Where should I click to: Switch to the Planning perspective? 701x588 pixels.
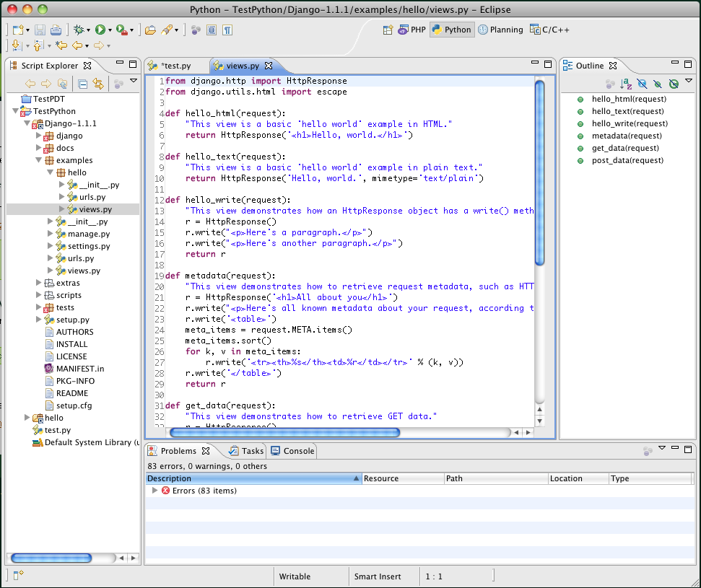click(500, 30)
